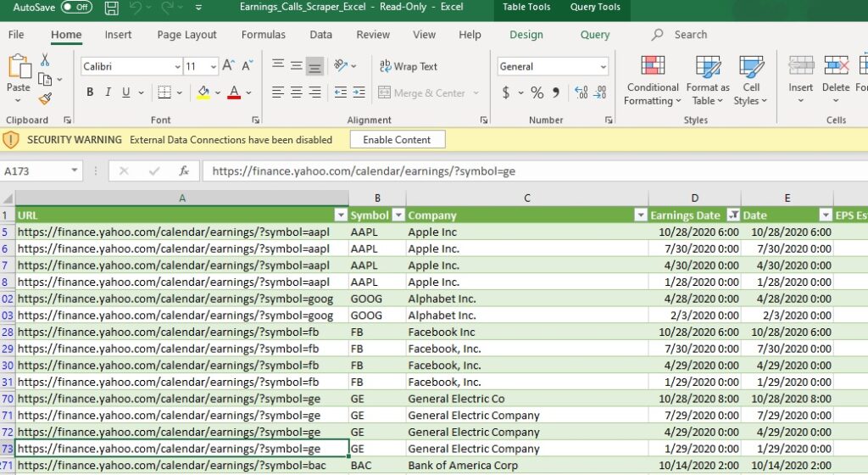Decrease font size with smaller A icon
868x475 pixels.
tap(247, 66)
